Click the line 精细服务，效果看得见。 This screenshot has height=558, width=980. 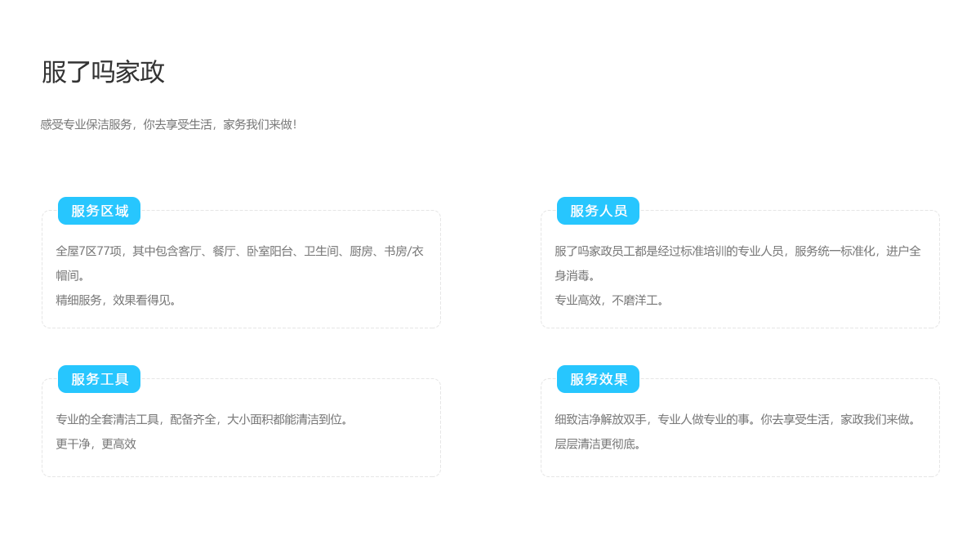[118, 300]
